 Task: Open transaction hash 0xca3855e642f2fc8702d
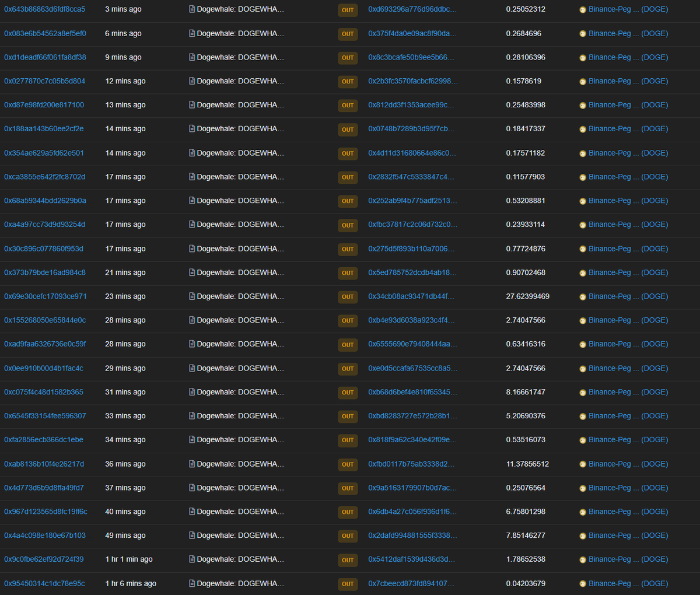44,177
